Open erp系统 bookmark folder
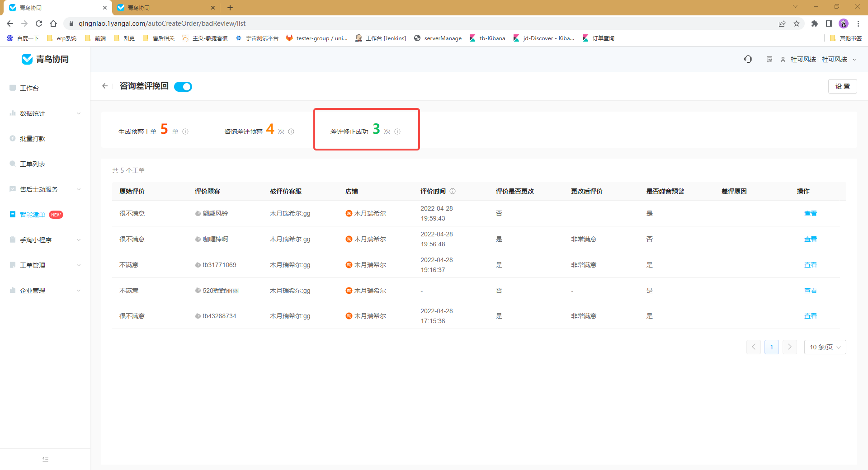 click(61, 38)
